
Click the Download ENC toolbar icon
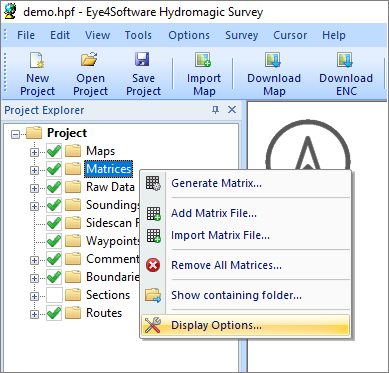[345, 60]
